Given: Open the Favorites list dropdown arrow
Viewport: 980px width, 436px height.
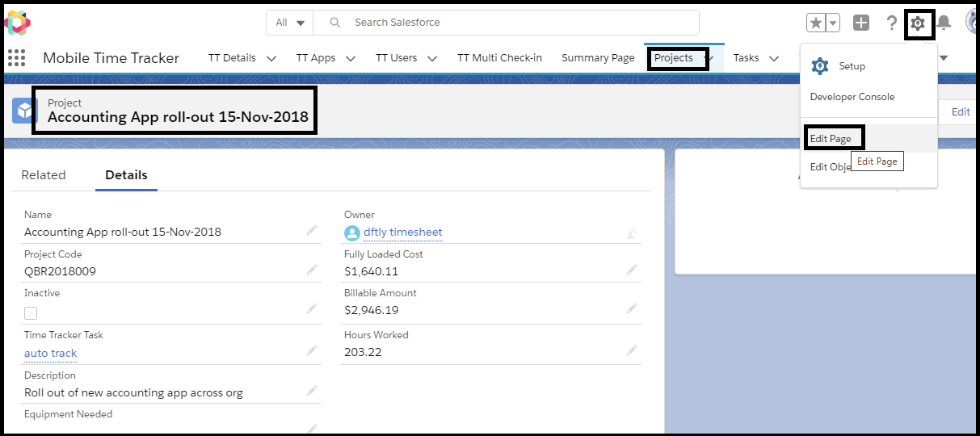Looking at the screenshot, I should (x=833, y=23).
